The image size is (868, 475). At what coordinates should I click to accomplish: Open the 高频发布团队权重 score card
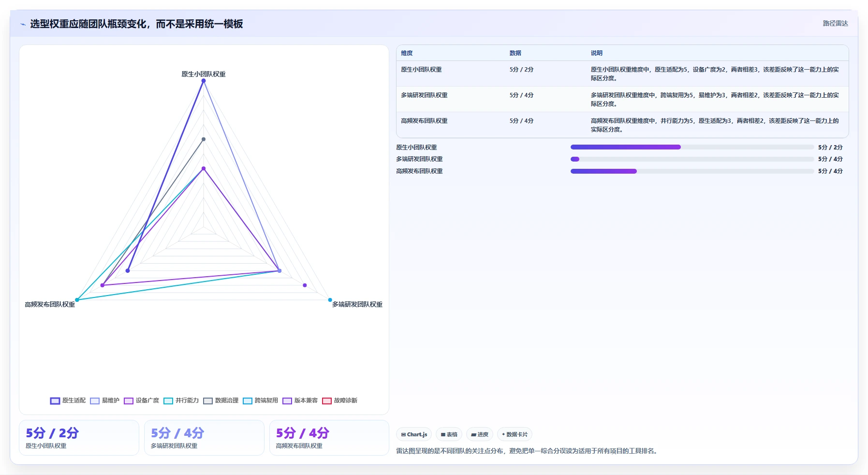click(329, 438)
